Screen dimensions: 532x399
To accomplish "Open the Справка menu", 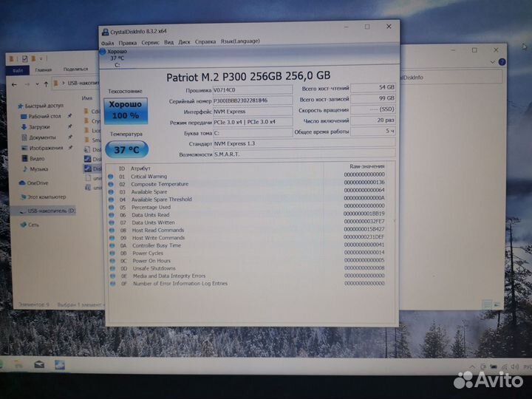I will 205,41.
